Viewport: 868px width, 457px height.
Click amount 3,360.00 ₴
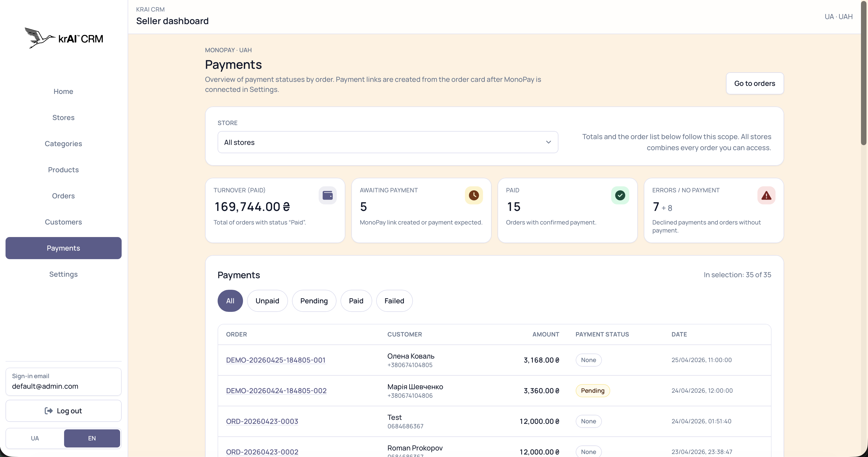pos(541,391)
